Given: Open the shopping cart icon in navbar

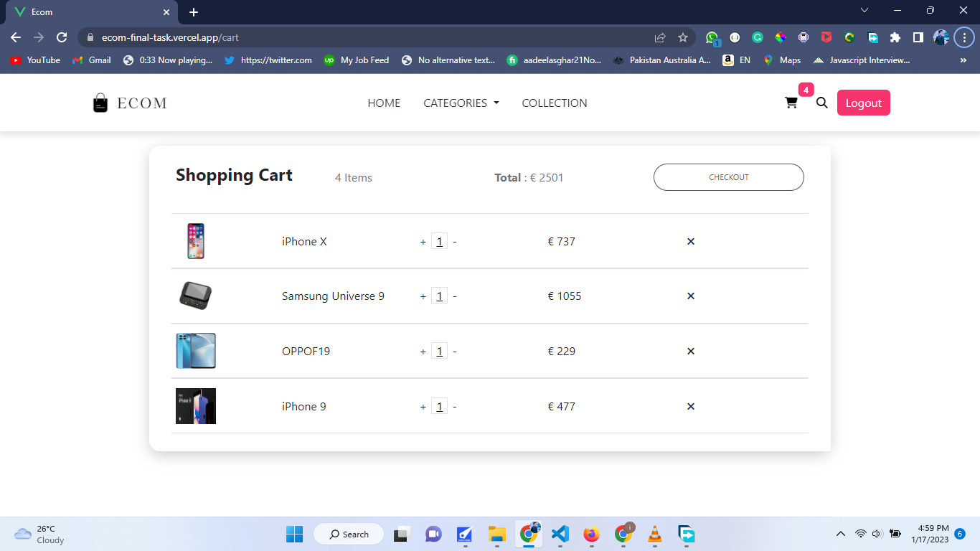Looking at the screenshot, I should [x=791, y=103].
